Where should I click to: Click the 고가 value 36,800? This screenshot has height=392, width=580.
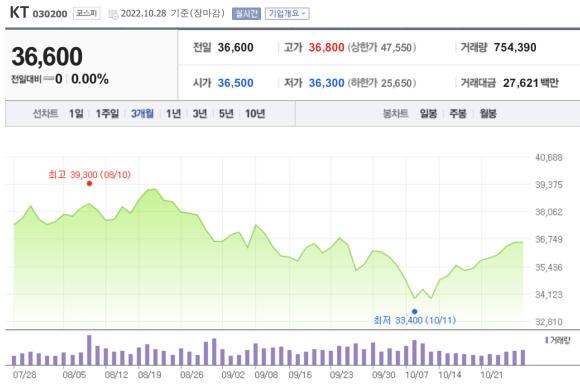327,47
